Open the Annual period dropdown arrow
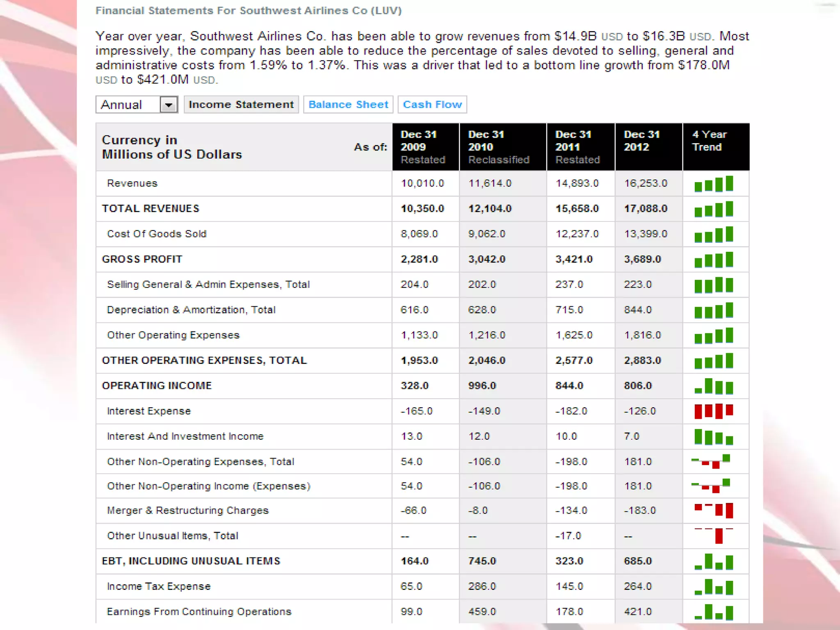The height and width of the screenshot is (630, 840). pyautogui.click(x=169, y=105)
